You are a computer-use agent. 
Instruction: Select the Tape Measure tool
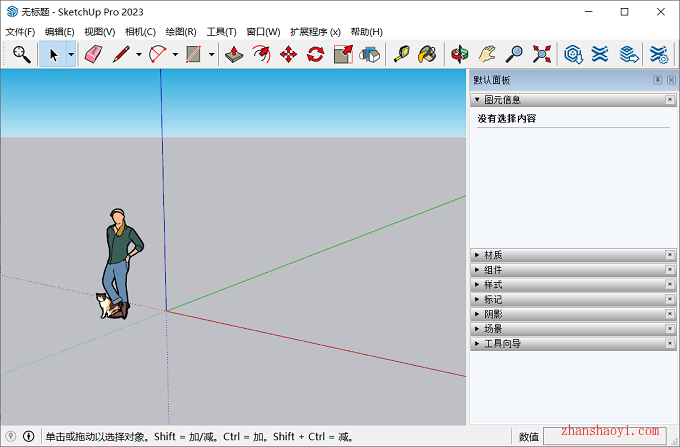[401, 54]
